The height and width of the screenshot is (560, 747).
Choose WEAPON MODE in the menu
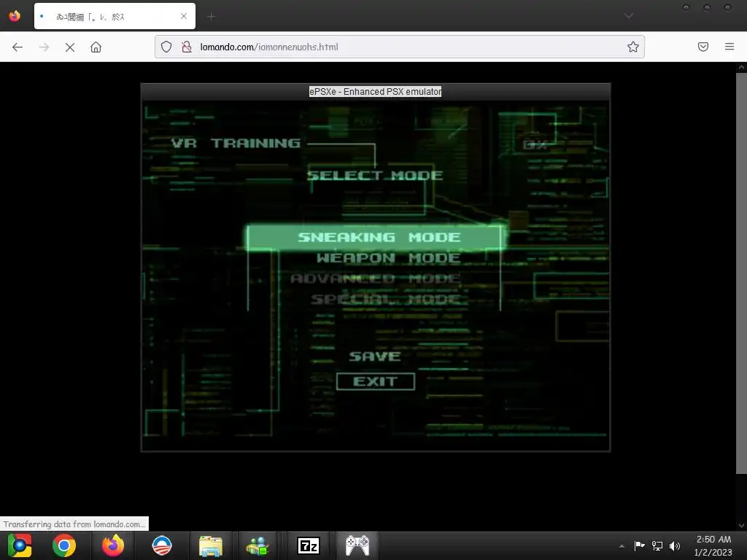point(388,258)
